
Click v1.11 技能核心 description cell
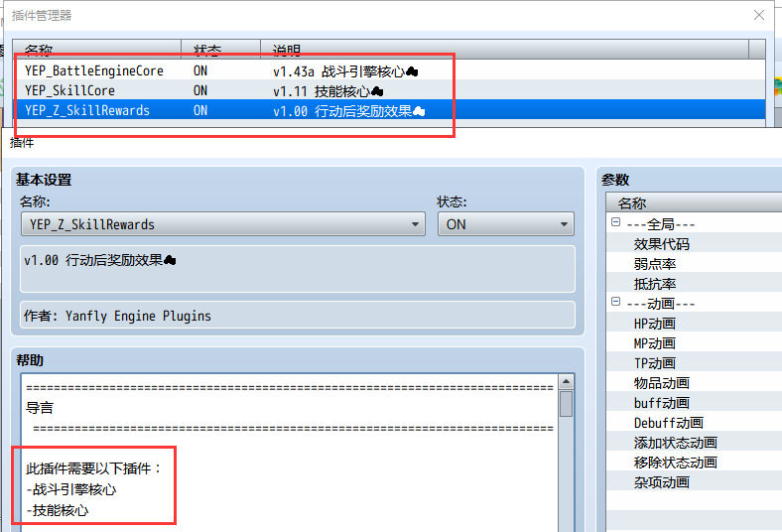(327, 91)
